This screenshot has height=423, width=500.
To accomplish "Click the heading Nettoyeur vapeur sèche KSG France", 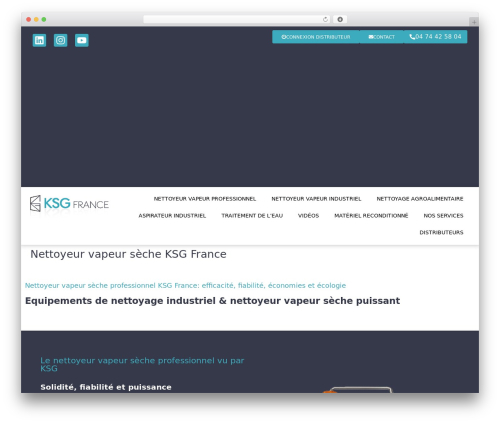I will coord(128,254).
